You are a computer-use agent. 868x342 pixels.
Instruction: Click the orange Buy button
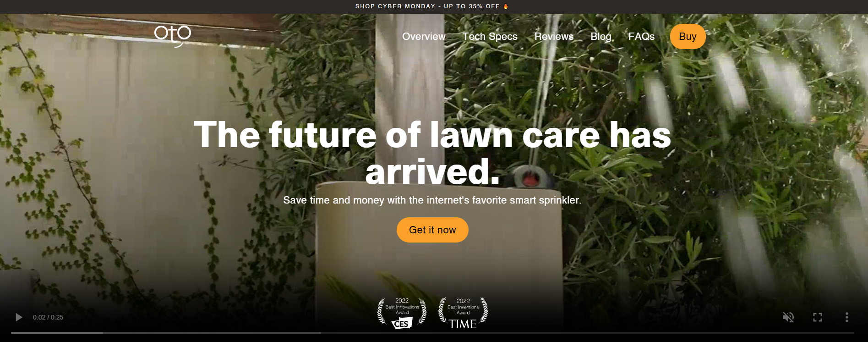(x=688, y=36)
